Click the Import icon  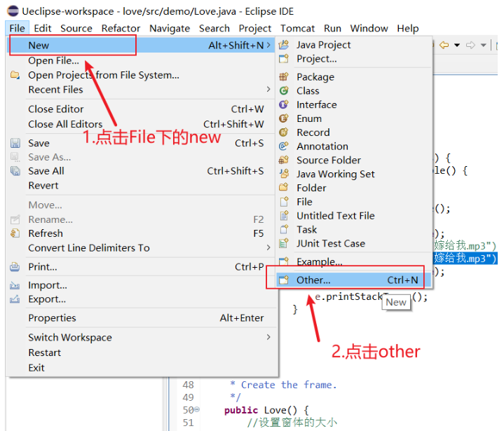point(15,285)
